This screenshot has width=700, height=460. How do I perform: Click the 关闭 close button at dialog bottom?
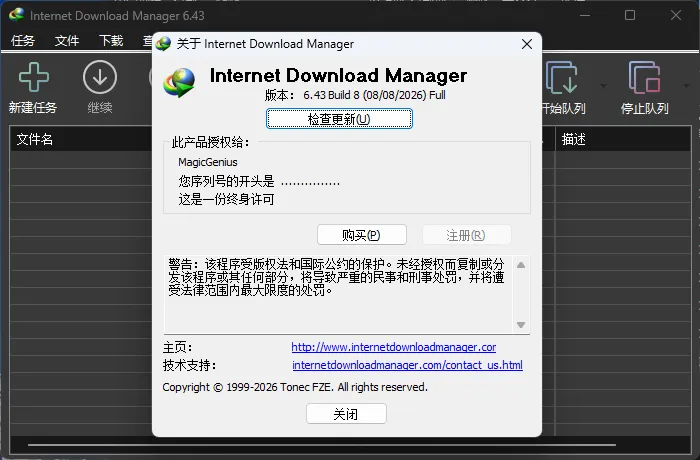[x=346, y=414]
